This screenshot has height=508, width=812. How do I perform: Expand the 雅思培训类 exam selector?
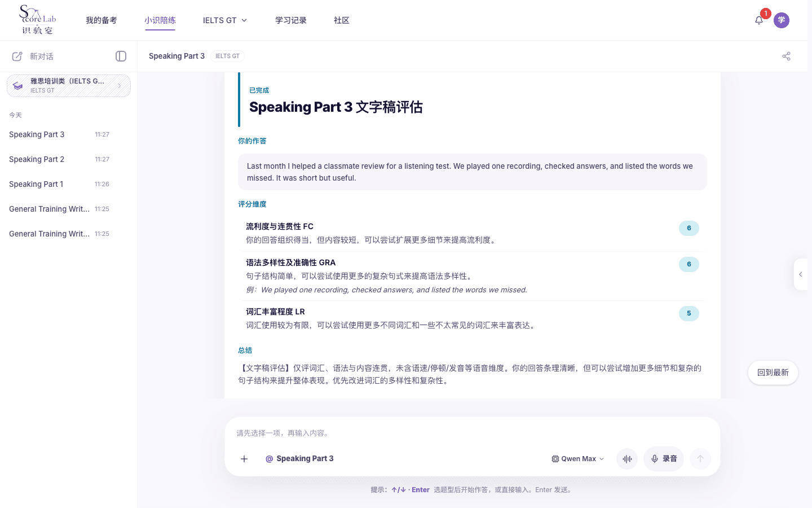(69, 86)
